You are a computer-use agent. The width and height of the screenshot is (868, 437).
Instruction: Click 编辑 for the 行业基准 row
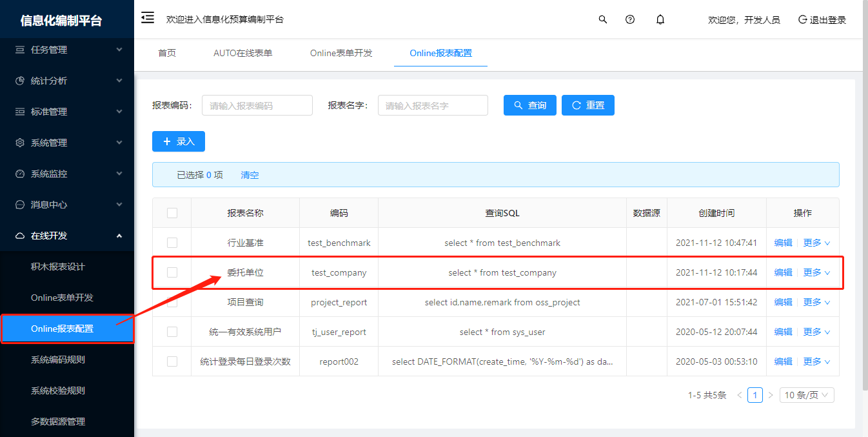[x=783, y=243]
